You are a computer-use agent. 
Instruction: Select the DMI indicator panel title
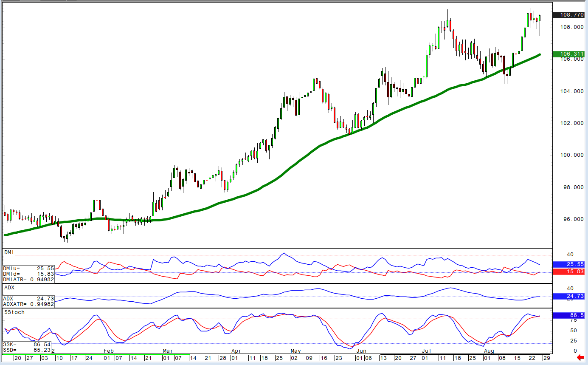pos(9,252)
